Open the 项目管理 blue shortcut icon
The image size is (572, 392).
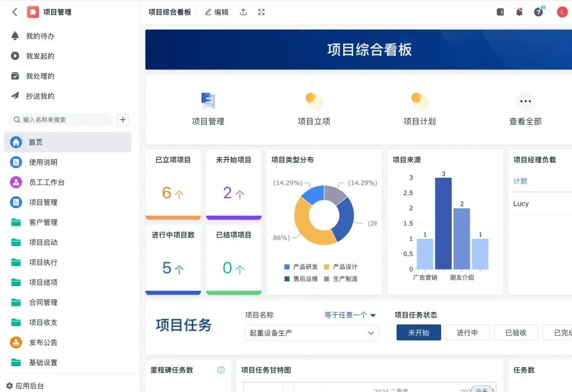click(208, 101)
